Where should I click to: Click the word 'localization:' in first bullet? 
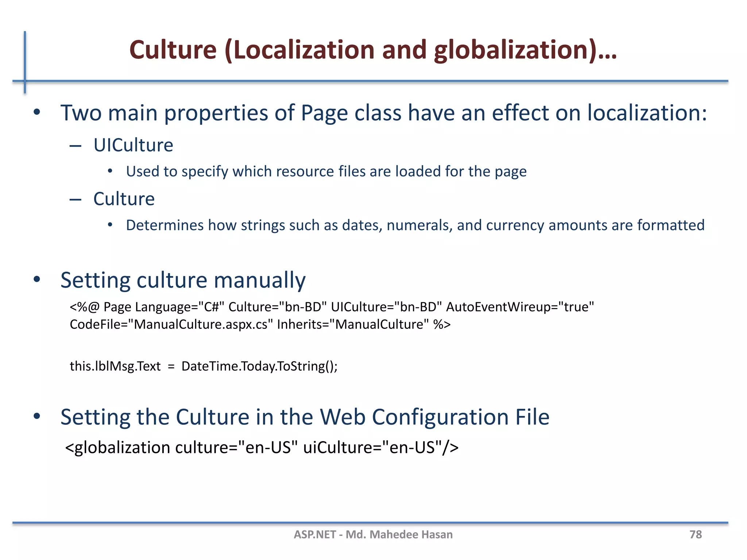[647, 113]
